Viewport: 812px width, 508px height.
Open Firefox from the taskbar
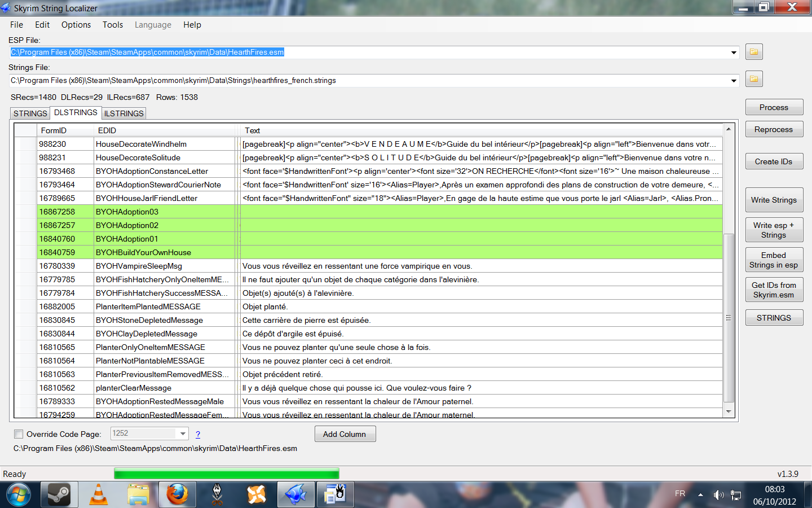click(x=177, y=495)
